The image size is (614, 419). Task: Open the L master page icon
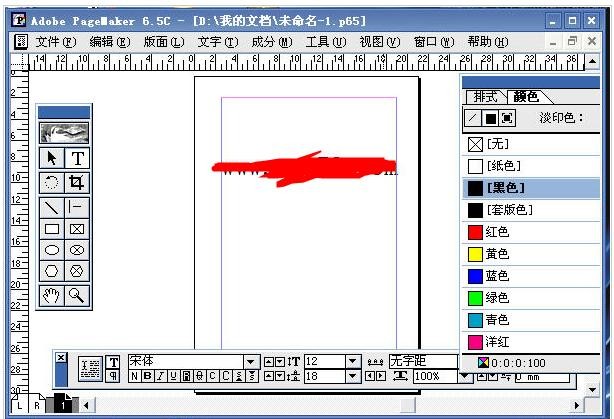[x=20, y=405]
